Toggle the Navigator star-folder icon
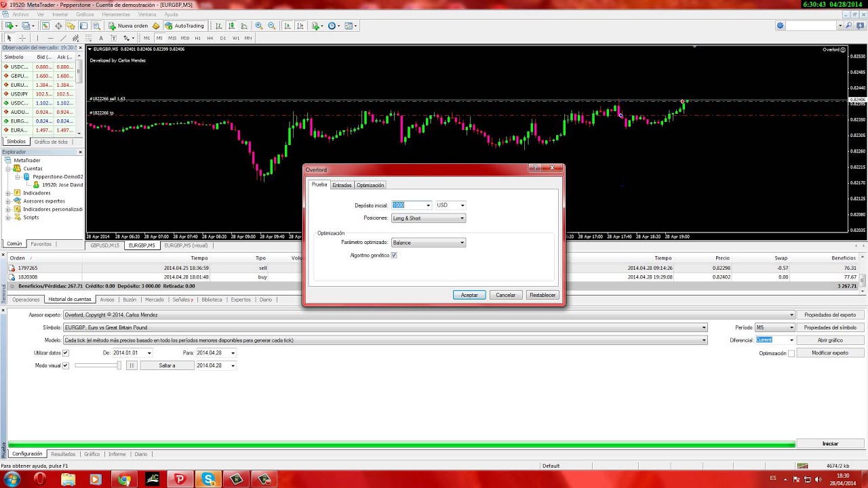The height and width of the screenshot is (488, 868). (71, 26)
